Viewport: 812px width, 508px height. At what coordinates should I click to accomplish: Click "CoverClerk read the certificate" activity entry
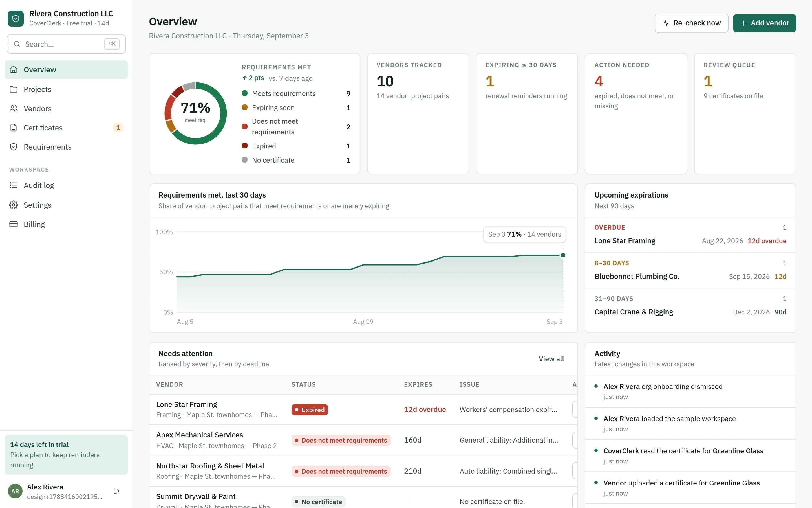pyautogui.click(x=690, y=456)
